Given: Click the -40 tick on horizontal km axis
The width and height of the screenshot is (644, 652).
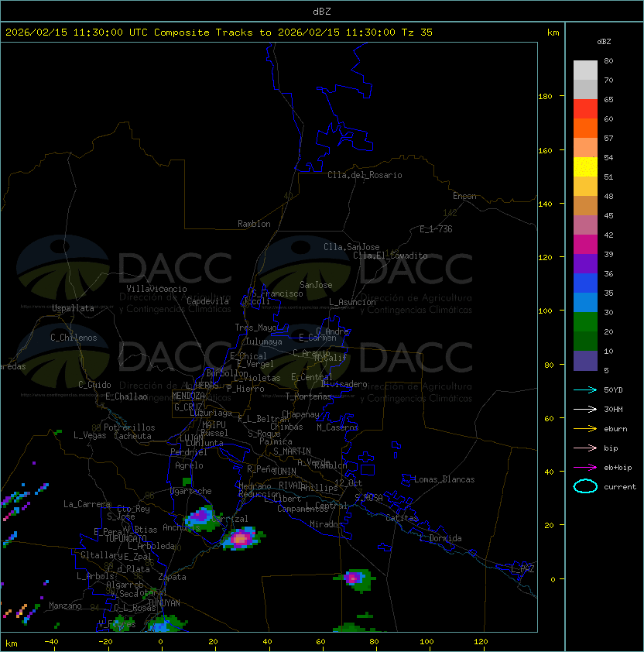Looking at the screenshot, I should pos(51,642).
